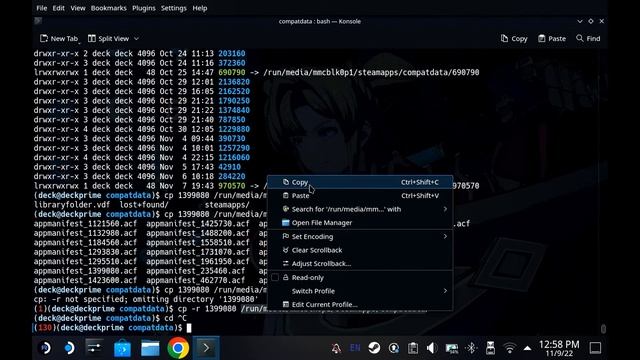Image resolution: width=640 pixels, height=360 pixels.
Task: Click the Steam tray icon
Action: click(374, 348)
